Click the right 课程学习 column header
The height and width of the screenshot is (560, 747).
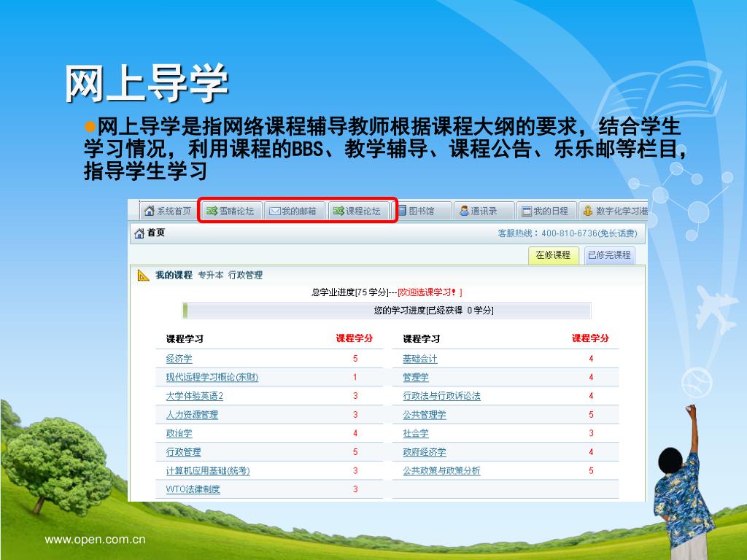[421, 339]
